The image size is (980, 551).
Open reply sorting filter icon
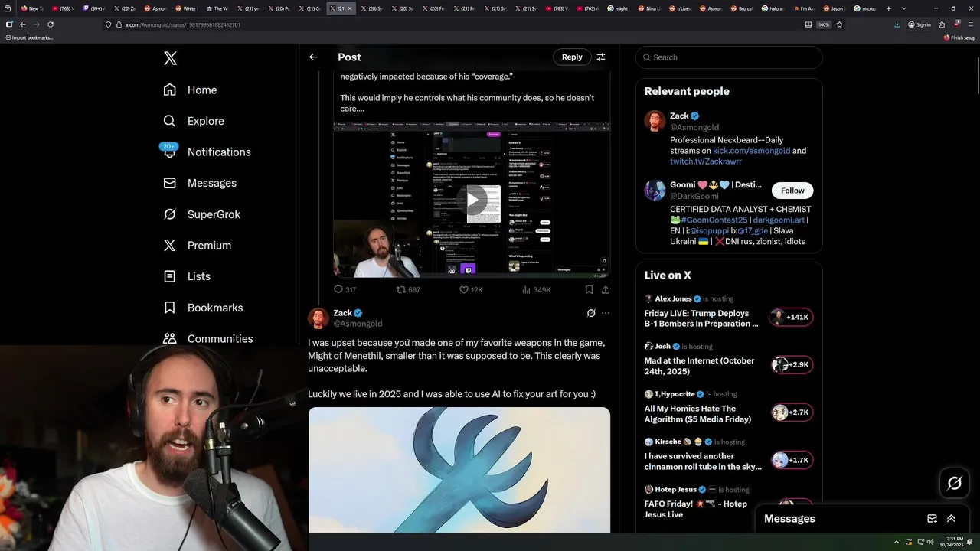coord(601,57)
